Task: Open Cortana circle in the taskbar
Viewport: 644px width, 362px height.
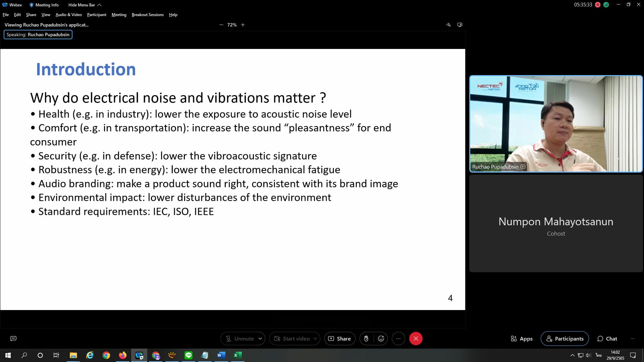Action: (x=40, y=355)
